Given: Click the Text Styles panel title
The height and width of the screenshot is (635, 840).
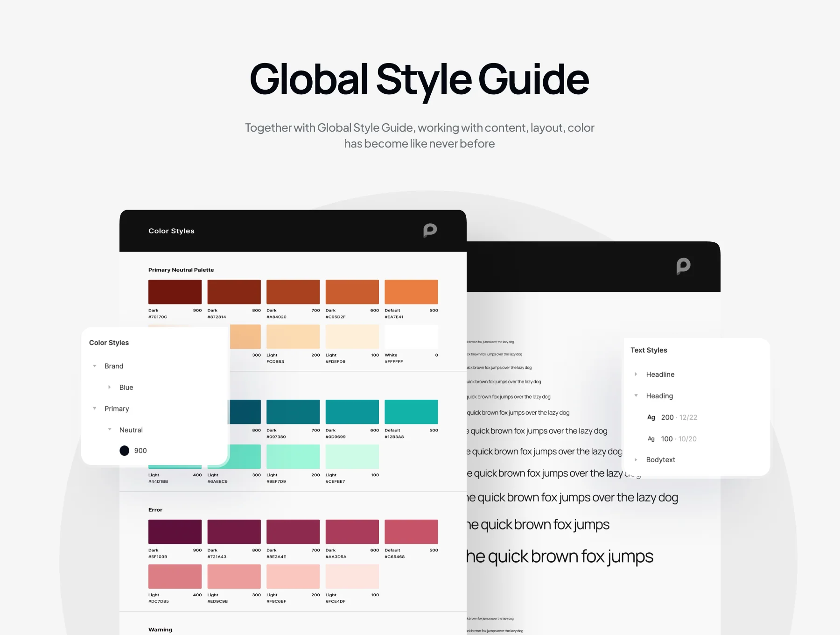Looking at the screenshot, I should click(649, 350).
